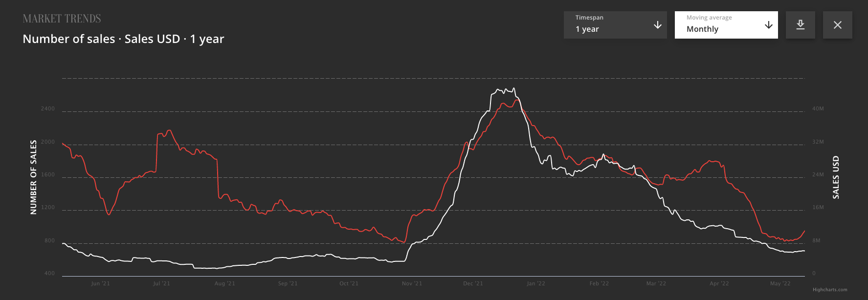This screenshot has width=868, height=300.
Task: Close the Market Trends panel
Action: pos(837,25)
